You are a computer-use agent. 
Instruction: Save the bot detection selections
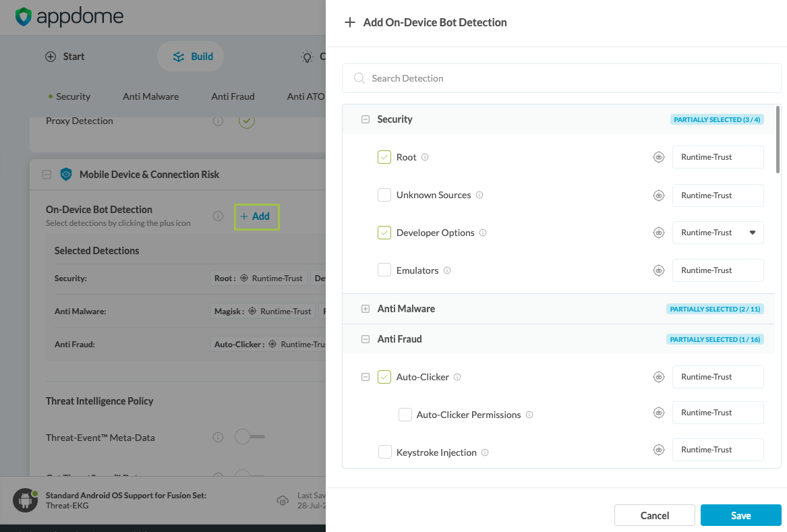(x=740, y=514)
